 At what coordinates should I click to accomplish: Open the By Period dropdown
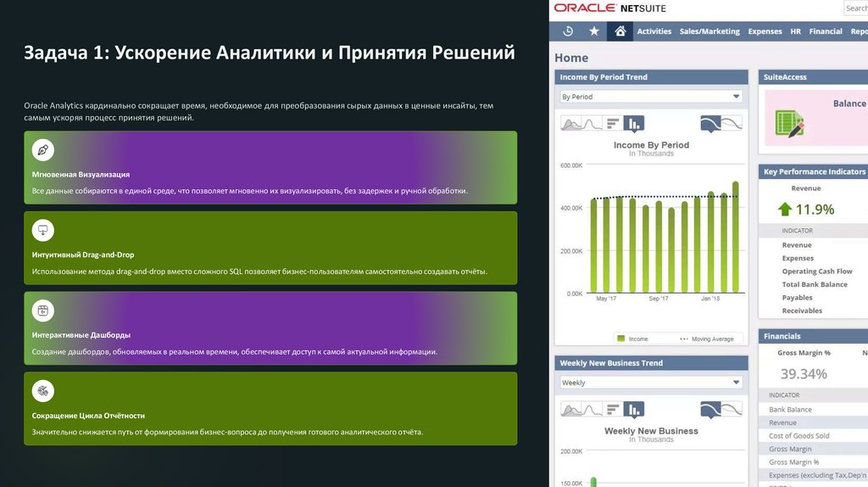pos(651,97)
